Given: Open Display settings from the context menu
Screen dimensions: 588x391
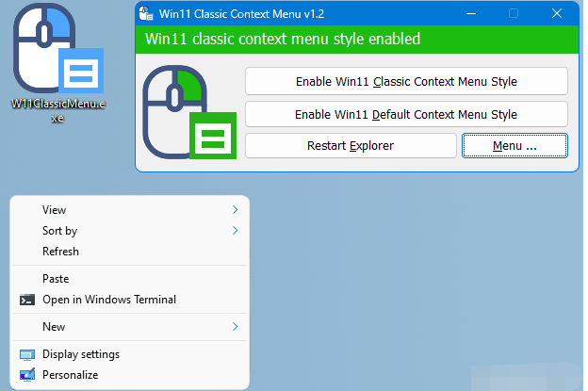Looking at the screenshot, I should 130,354.
